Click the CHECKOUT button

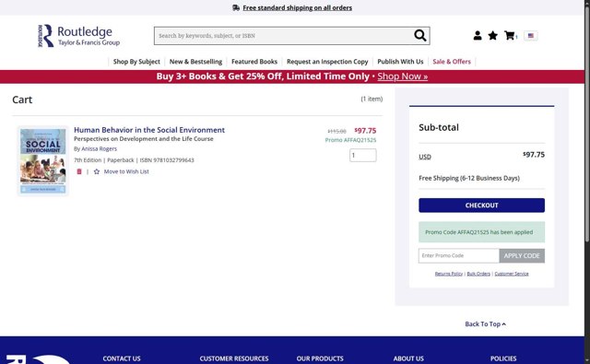point(481,205)
